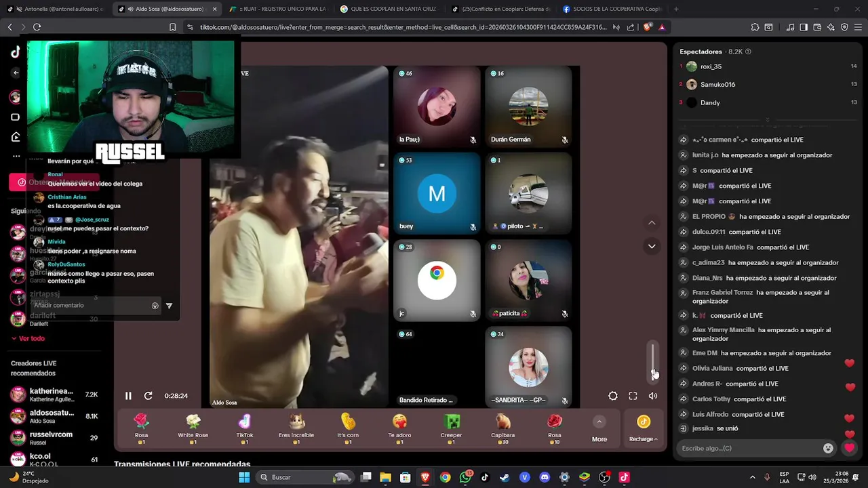Pause the live stream
The height and width of the screenshot is (488, 868).
[x=128, y=396]
